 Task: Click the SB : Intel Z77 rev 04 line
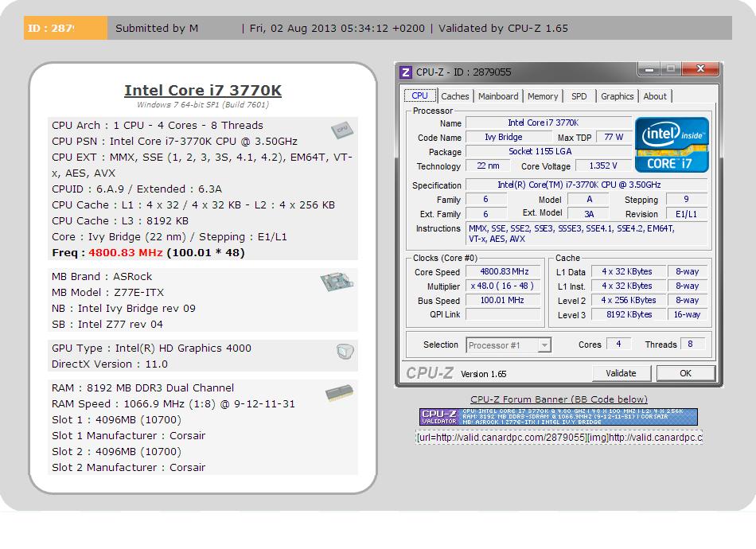point(107,325)
